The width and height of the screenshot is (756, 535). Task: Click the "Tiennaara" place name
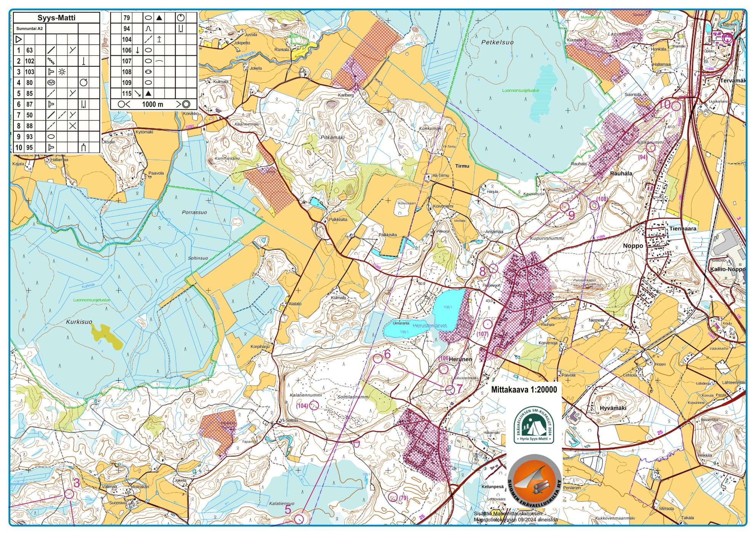[683, 229]
